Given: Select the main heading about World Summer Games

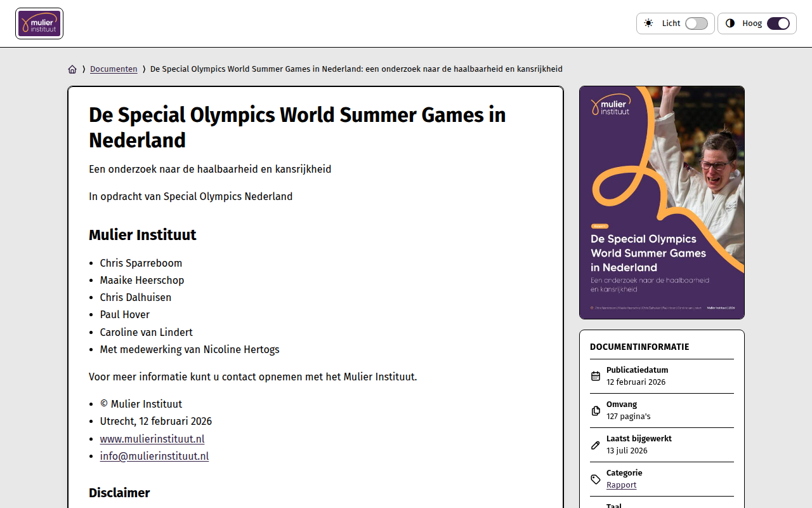Looking at the screenshot, I should (x=298, y=127).
